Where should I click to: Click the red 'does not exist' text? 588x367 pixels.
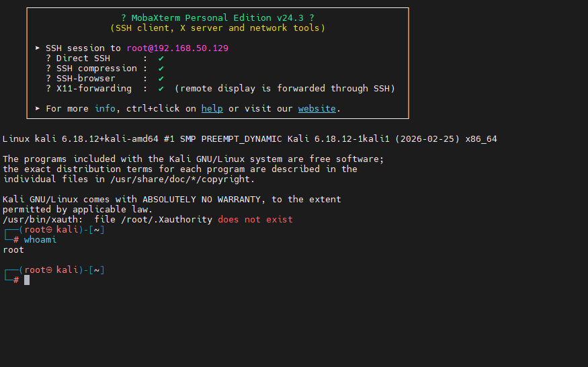point(255,220)
